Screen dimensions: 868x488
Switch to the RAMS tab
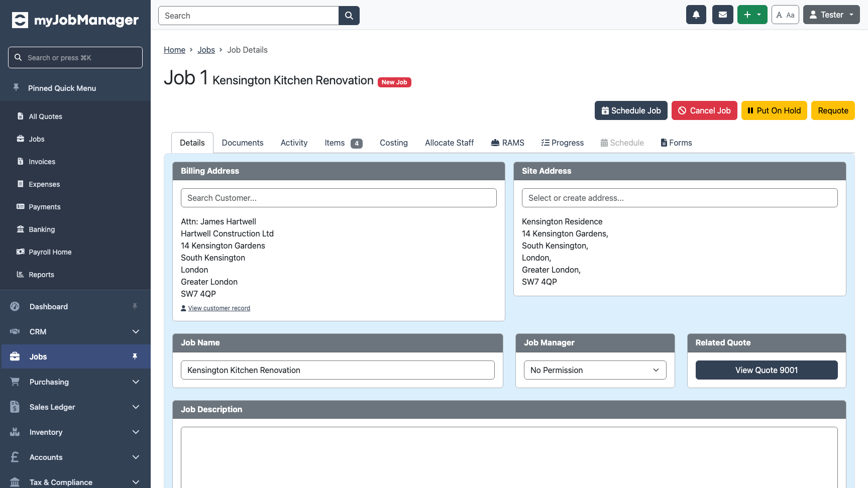(507, 143)
